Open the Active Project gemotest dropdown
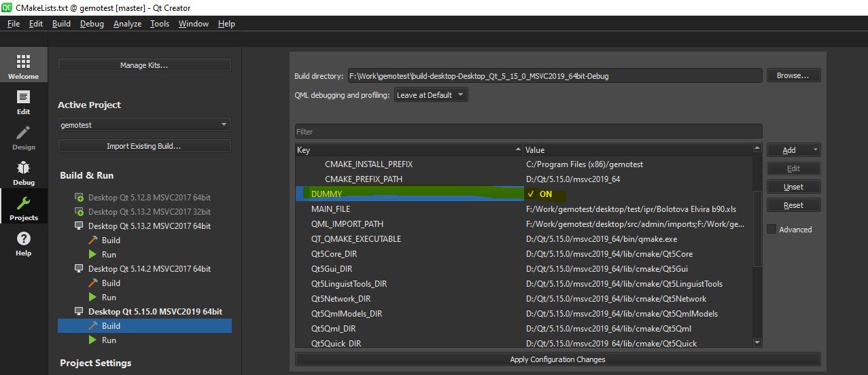 [x=145, y=125]
